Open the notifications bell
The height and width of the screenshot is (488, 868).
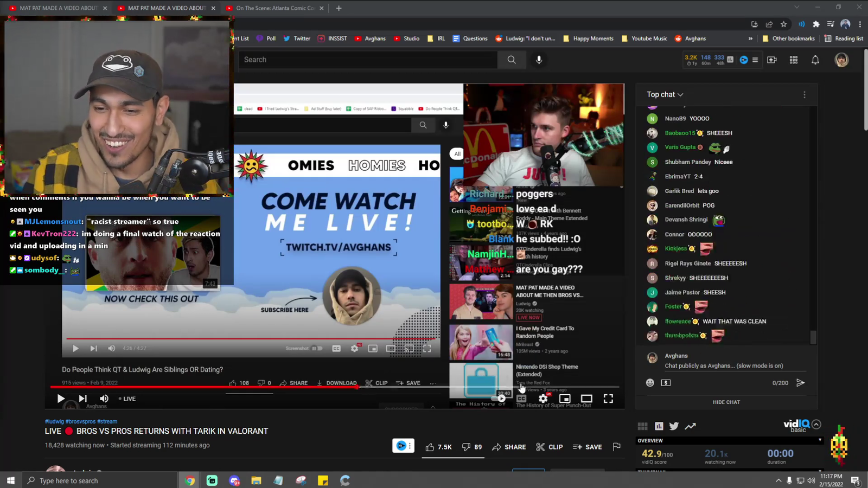pos(815,60)
